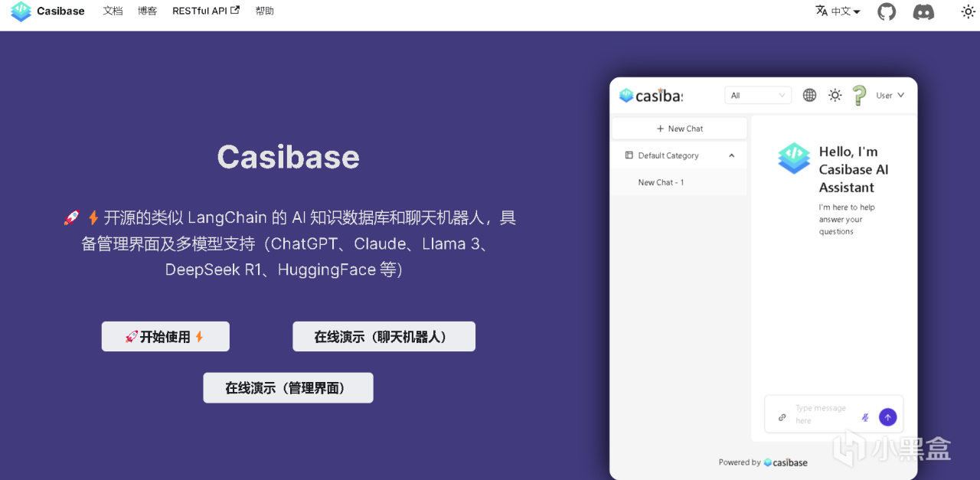Image resolution: width=980 pixels, height=480 pixels.
Task: Open the 博客 menu item
Action: tap(147, 11)
